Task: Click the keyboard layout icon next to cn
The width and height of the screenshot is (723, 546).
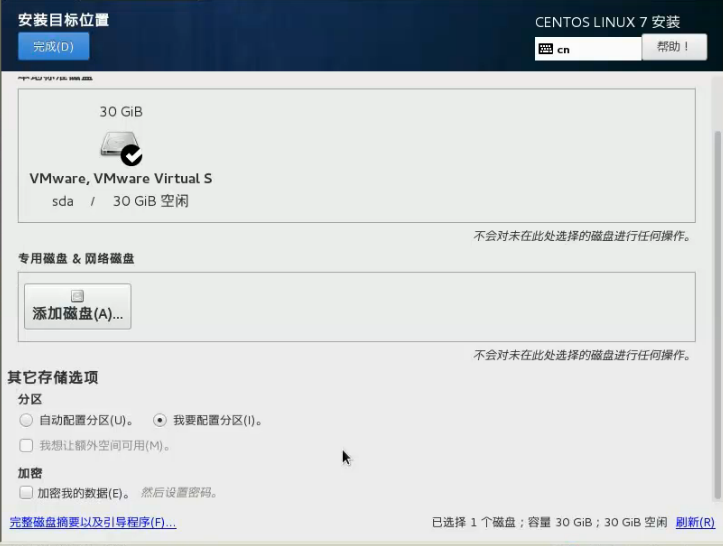Action: pyautogui.click(x=545, y=49)
